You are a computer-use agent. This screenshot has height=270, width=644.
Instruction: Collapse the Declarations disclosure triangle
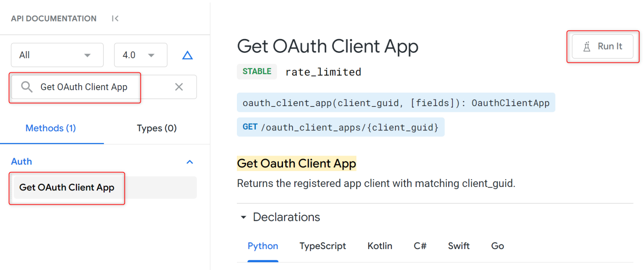243,217
